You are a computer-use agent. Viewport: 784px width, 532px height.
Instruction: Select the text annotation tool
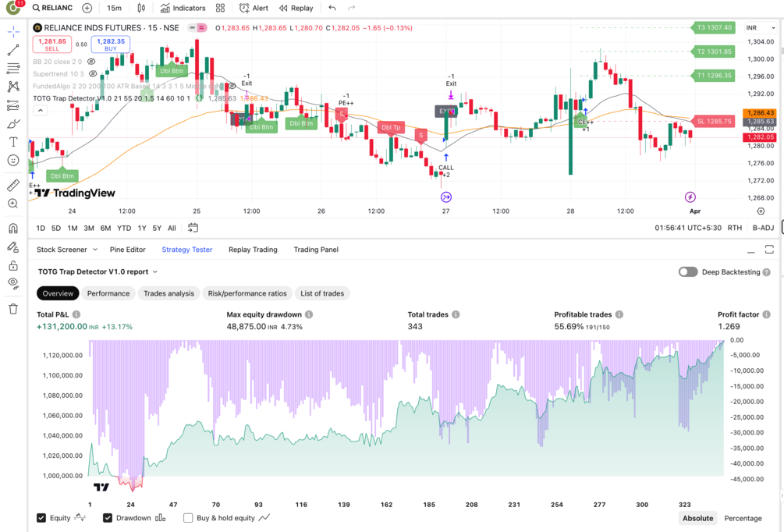tap(13, 142)
